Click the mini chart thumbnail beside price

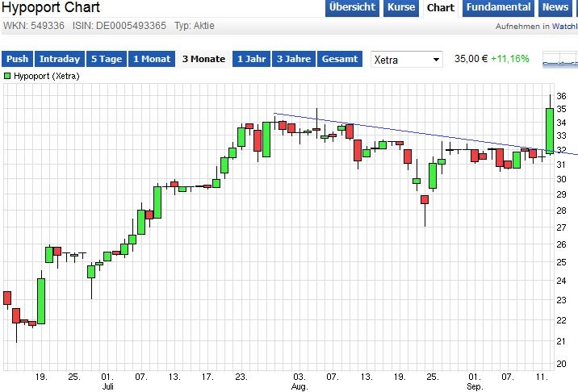(560, 60)
